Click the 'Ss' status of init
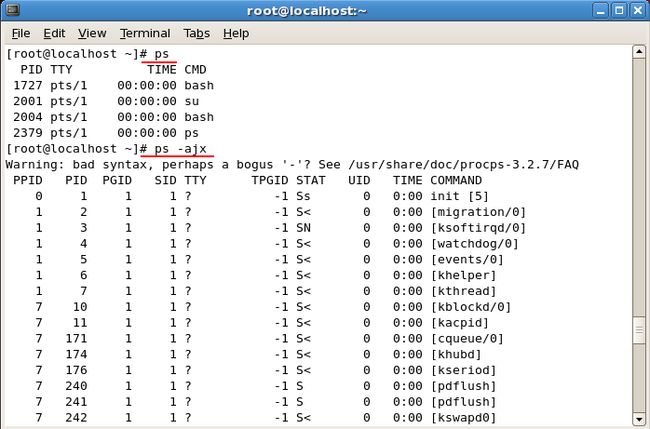The width and height of the screenshot is (650, 429). [x=303, y=196]
